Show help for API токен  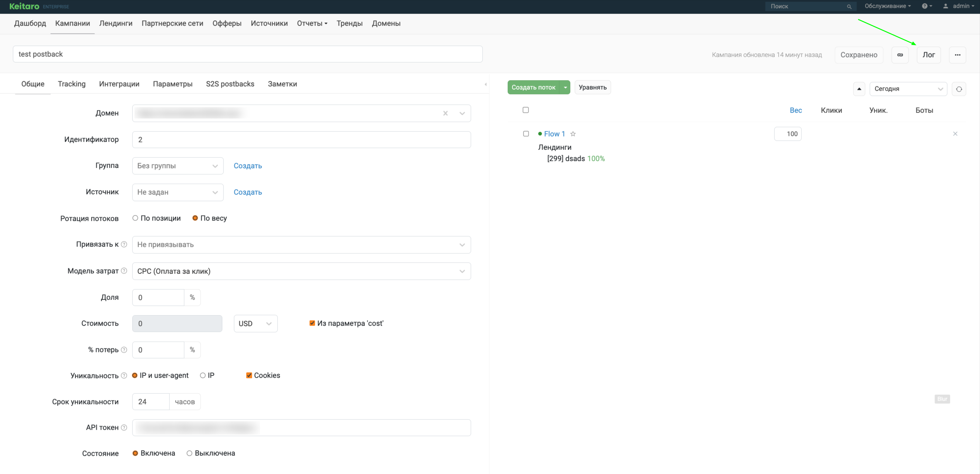(x=124, y=427)
